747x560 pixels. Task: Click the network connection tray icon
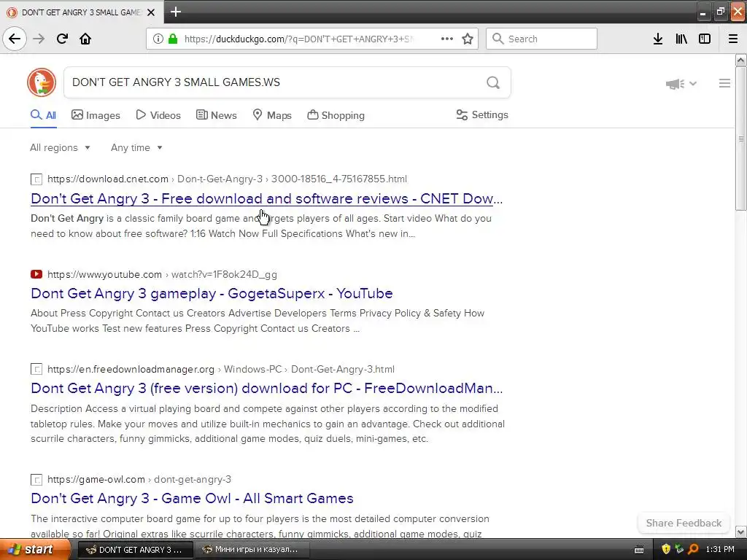(679, 550)
